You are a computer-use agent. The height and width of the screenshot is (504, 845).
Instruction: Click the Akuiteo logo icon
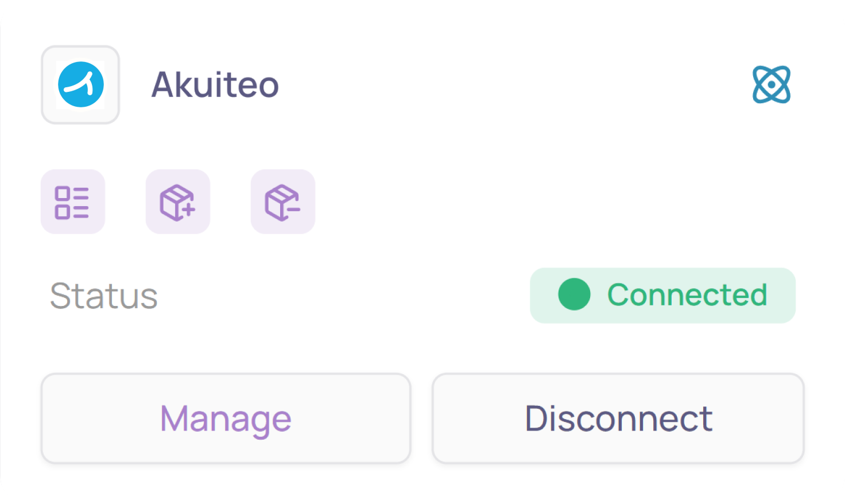click(x=80, y=85)
